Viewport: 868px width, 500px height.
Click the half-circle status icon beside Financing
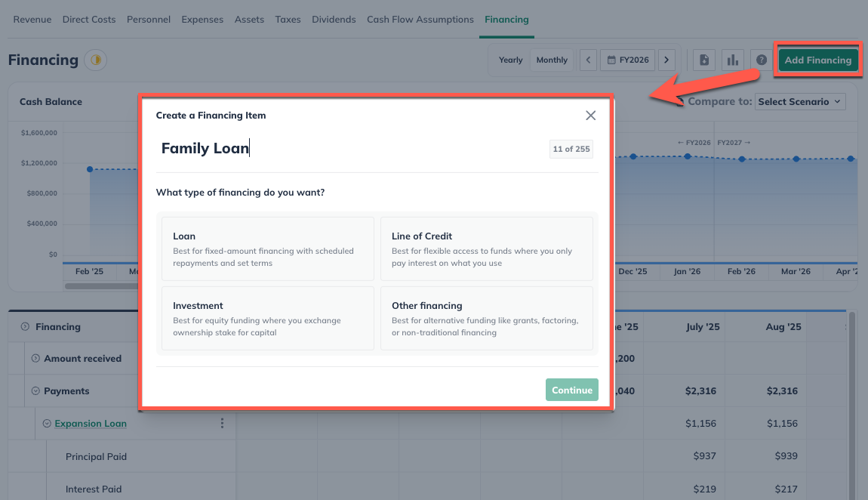96,60
